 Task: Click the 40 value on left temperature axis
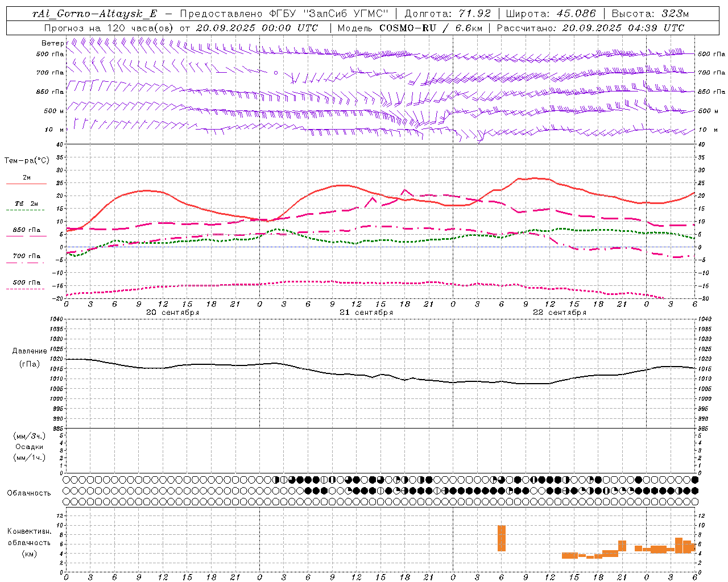(60, 144)
